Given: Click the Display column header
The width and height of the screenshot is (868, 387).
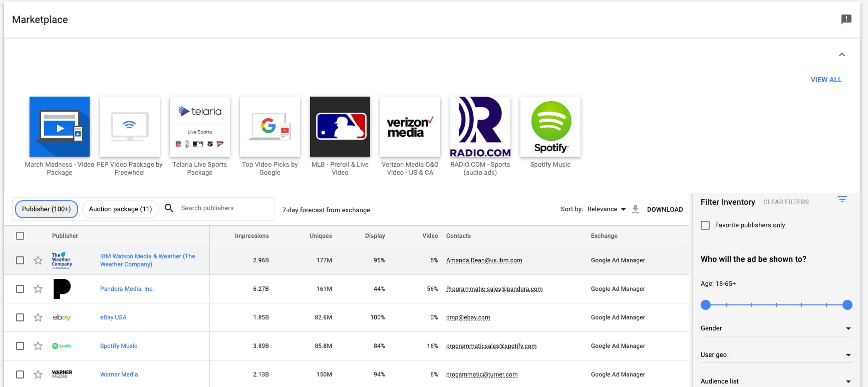Looking at the screenshot, I should [375, 236].
